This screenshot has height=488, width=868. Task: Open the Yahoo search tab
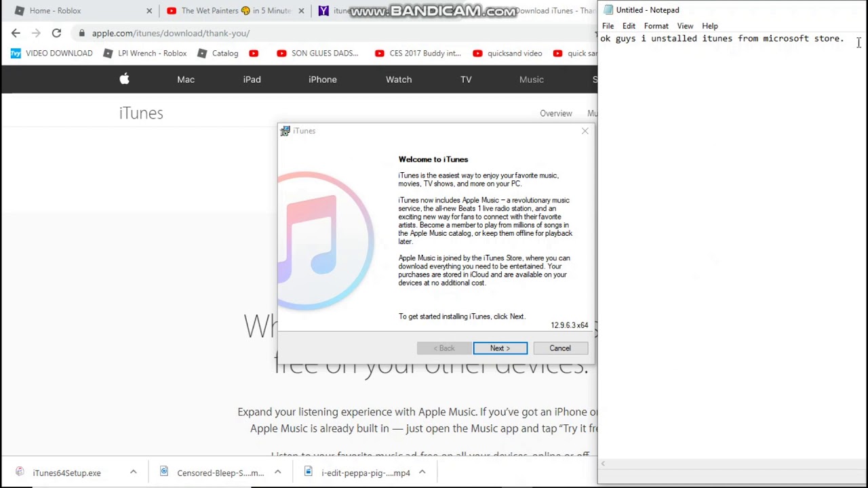tap(334, 11)
